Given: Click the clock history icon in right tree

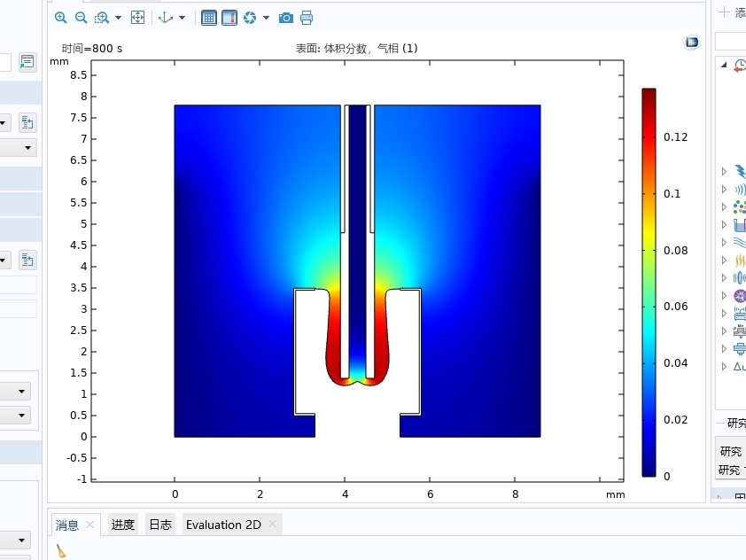Looking at the screenshot, I should [740, 66].
